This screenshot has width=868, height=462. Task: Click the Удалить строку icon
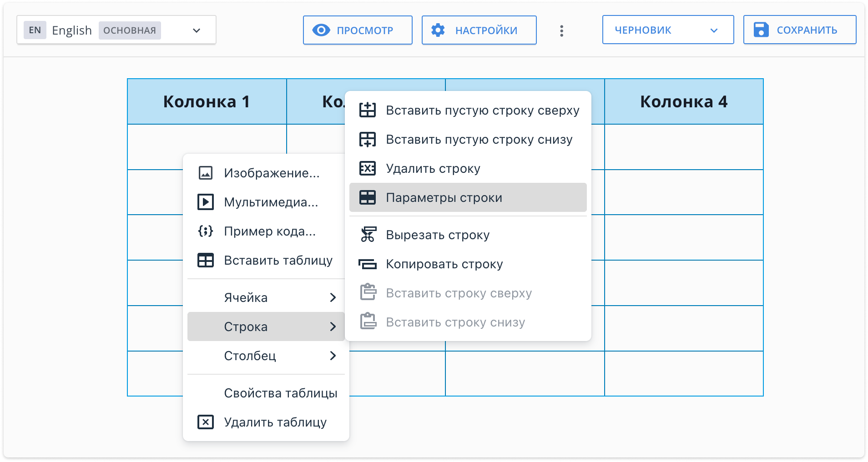click(368, 168)
